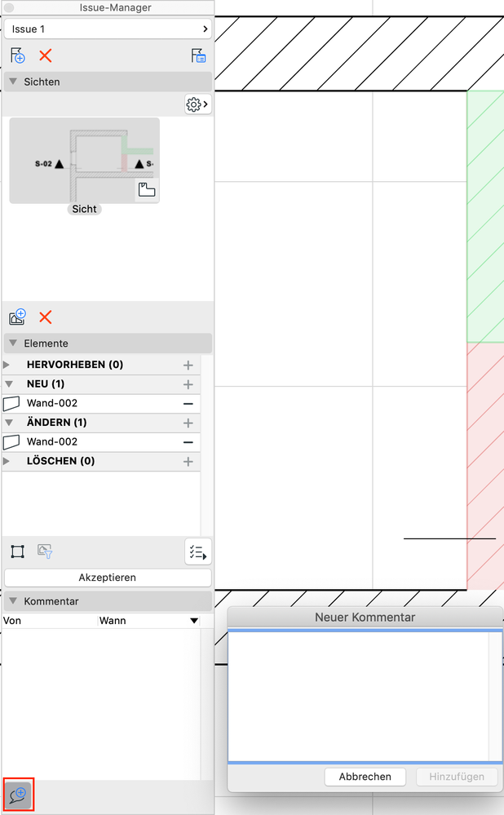Viewport: 504px width, 815px height.
Task: Open the checklist options button
Action: [x=198, y=551]
